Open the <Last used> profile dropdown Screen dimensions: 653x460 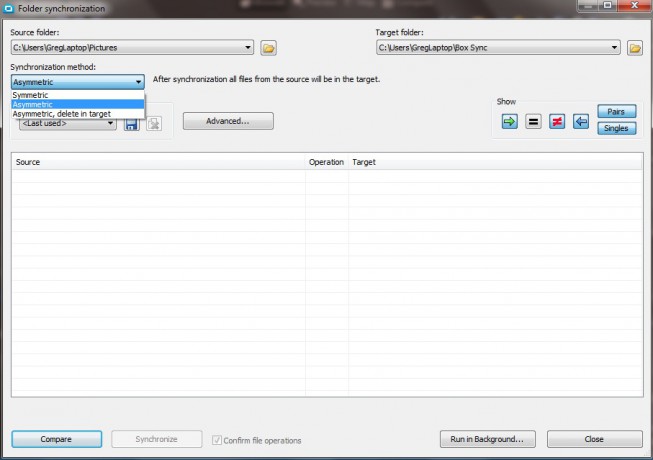(x=110, y=123)
